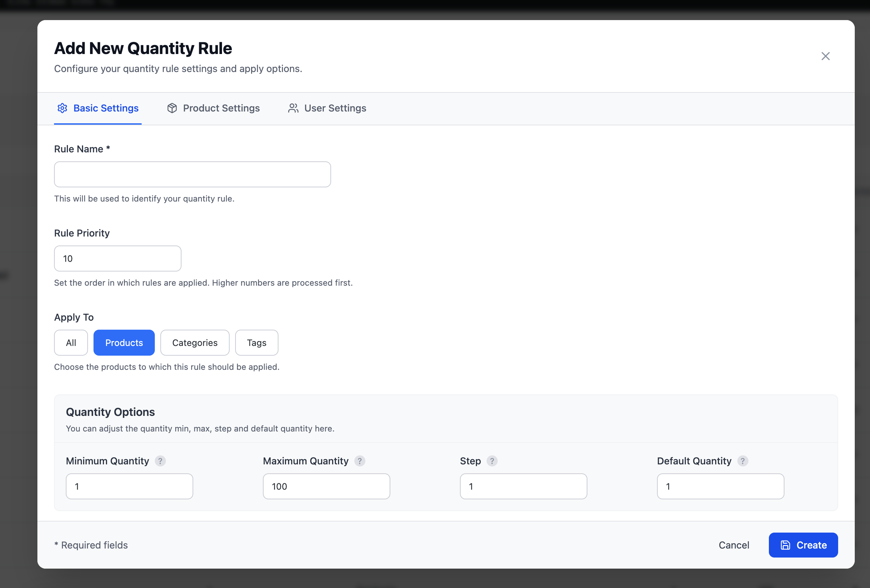Click the Maximum Quantity input box

(x=326, y=486)
